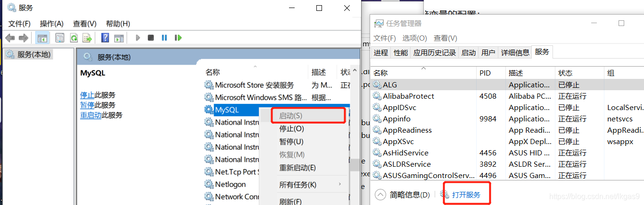Switch to the 详细信息 tab

coord(515,52)
